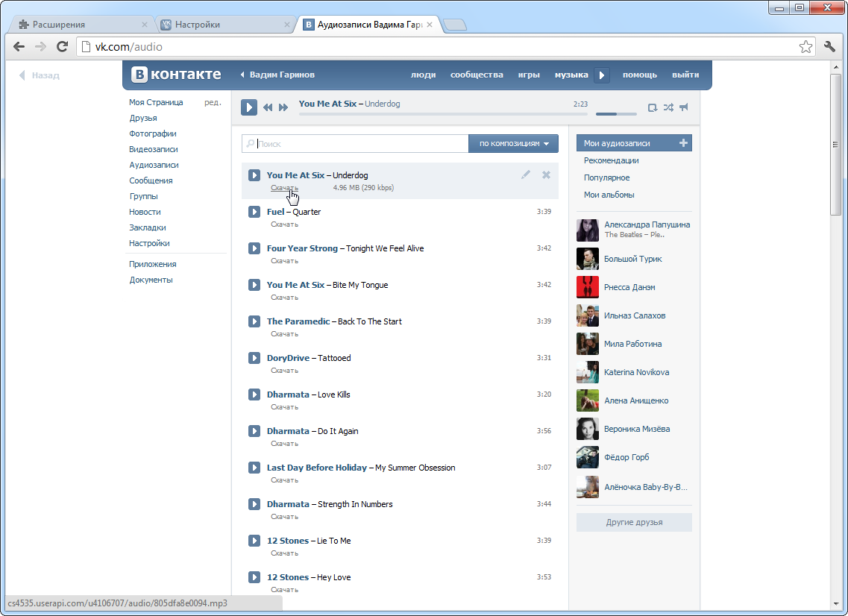Click the main player play button
Viewport: 848px width, 616px height.
(x=249, y=107)
